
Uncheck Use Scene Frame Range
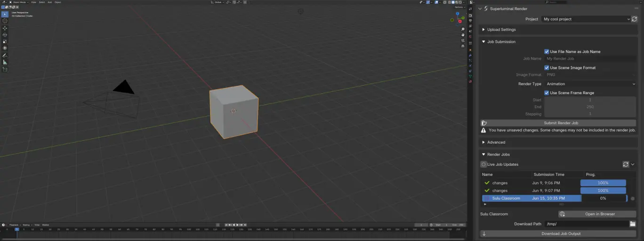547,93
